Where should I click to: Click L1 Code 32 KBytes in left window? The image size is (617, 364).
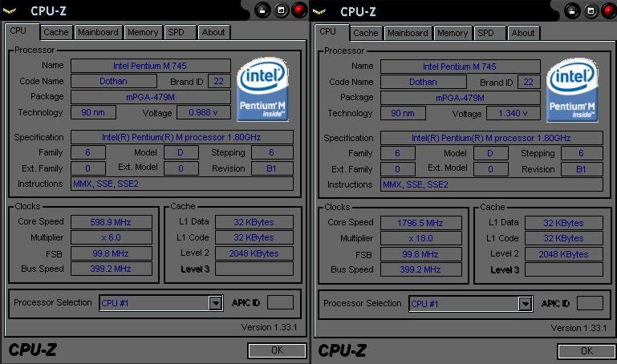pyautogui.click(x=254, y=237)
